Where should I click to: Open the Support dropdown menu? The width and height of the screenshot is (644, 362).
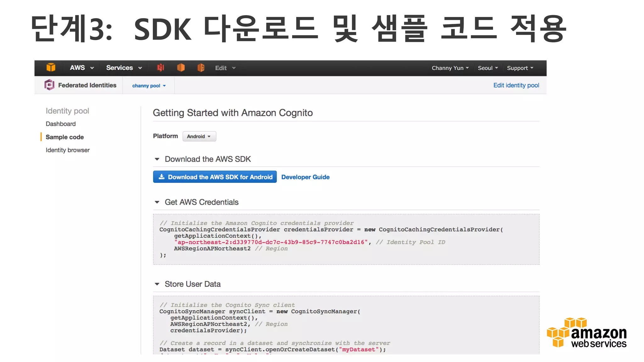[x=520, y=68]
